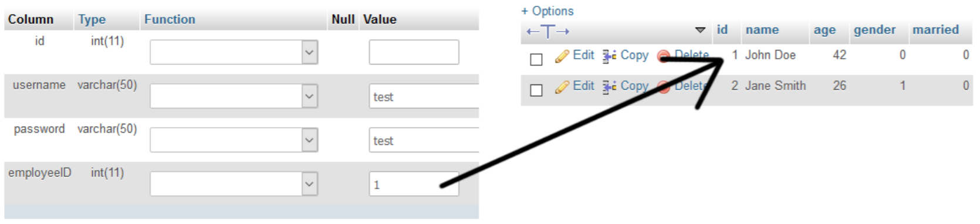Click the Copy icon in Jane Smith row

coord(610,87)
